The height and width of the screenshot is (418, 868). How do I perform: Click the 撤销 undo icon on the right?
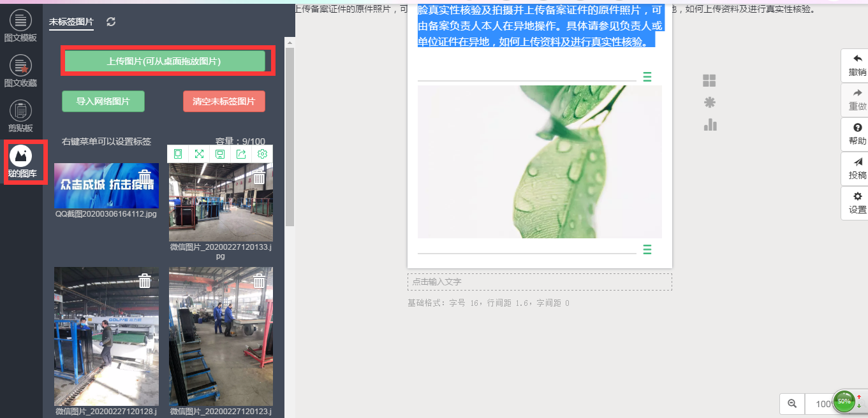[855, 64]
